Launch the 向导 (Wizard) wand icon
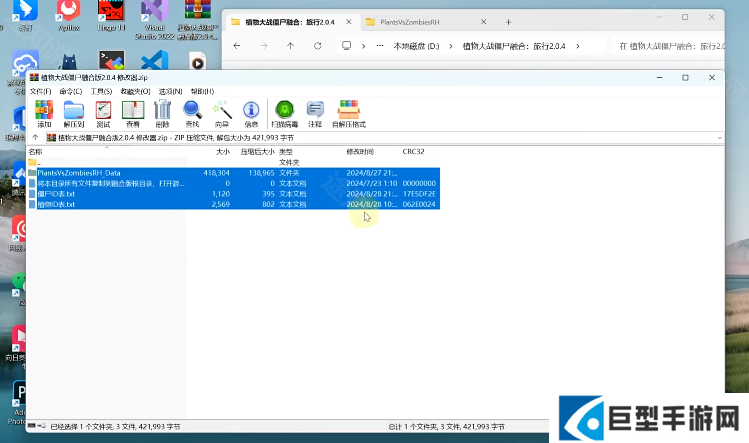The image size is (749, 443). [x=222, y=113]
